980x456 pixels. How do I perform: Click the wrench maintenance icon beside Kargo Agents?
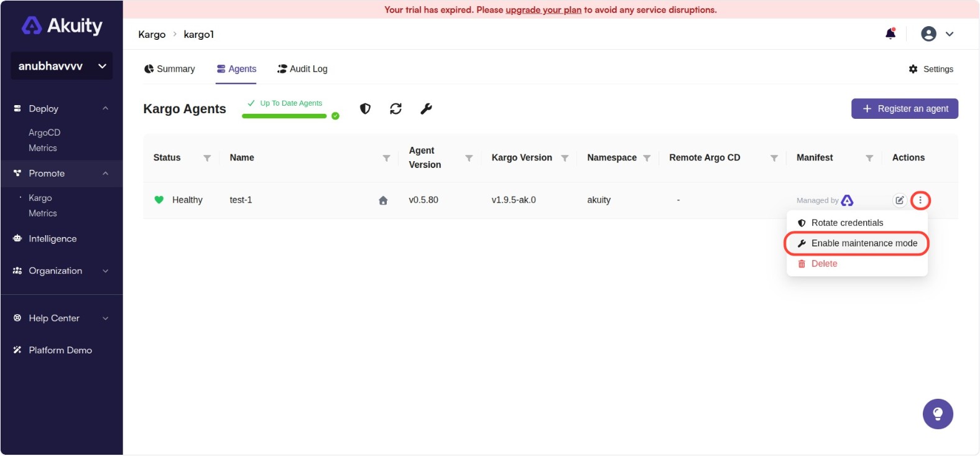tap(426, 109)
